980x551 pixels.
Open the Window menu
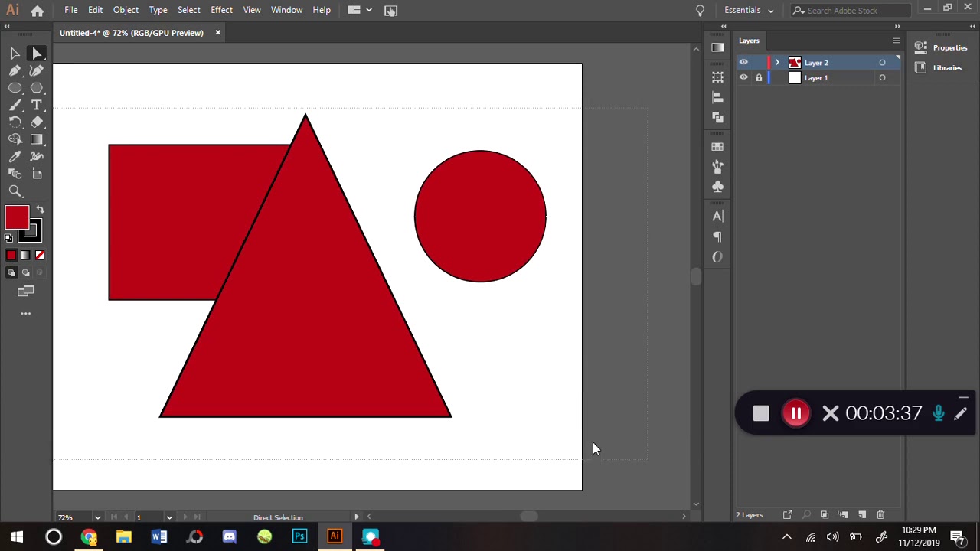(x=286, y=10)
